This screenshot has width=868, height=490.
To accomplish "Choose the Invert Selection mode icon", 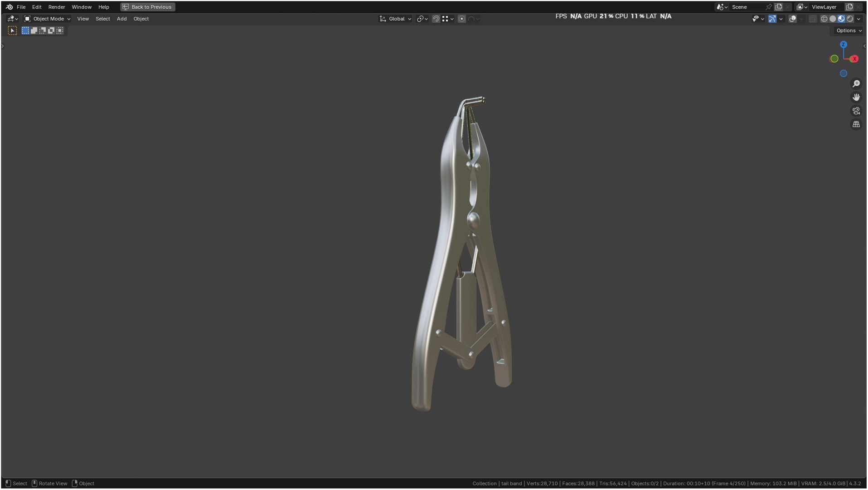I will 51,30.
